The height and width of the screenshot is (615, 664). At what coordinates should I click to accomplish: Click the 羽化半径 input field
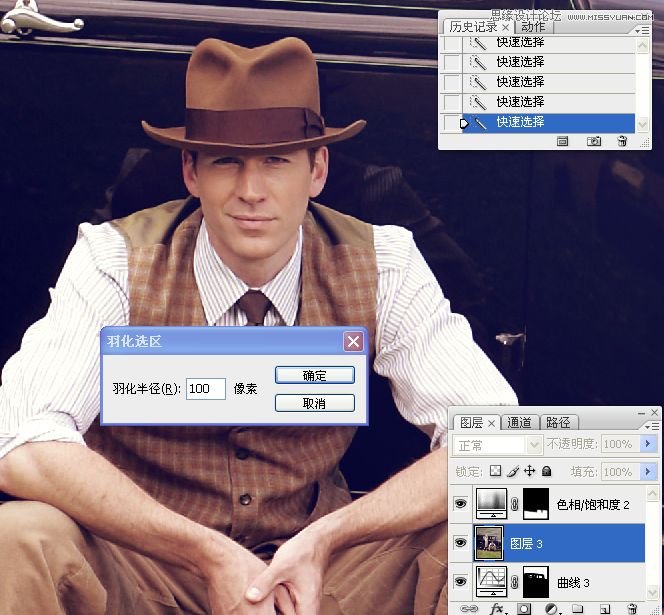[x=205, y=389]
